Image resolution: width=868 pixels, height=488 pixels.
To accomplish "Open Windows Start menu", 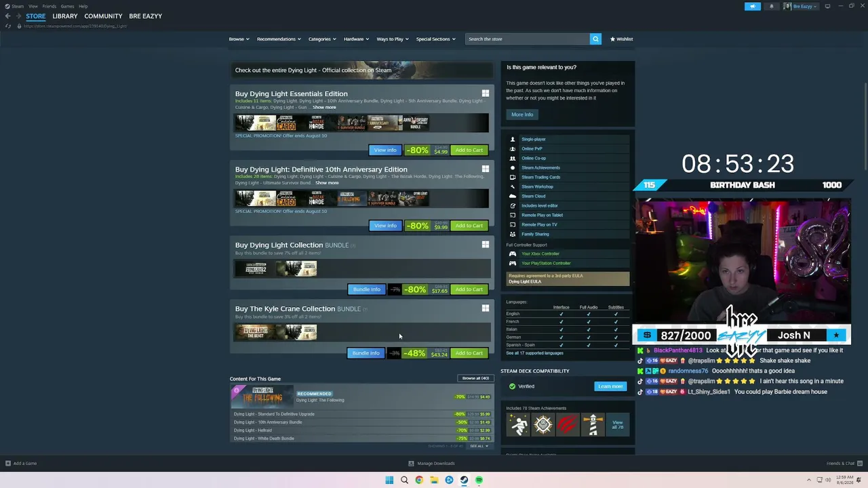I will click(x=389, y=480).
